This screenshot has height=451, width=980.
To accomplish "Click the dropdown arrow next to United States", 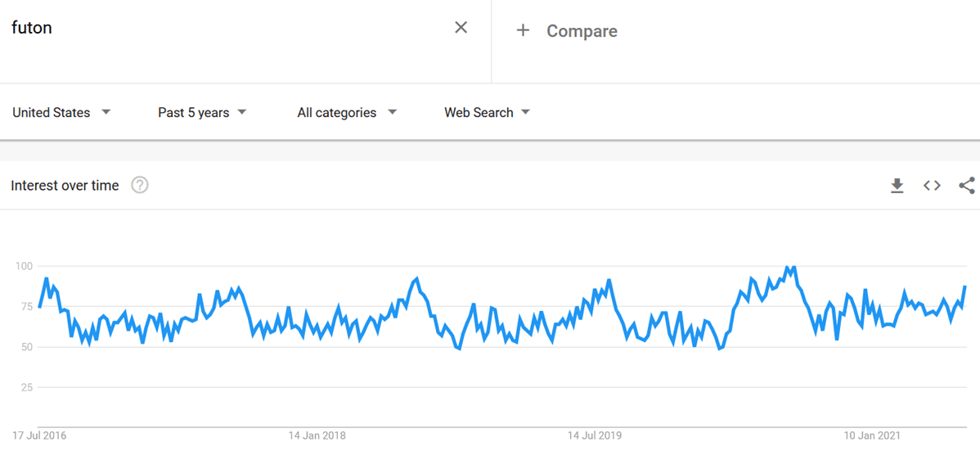I will [106, 112].
